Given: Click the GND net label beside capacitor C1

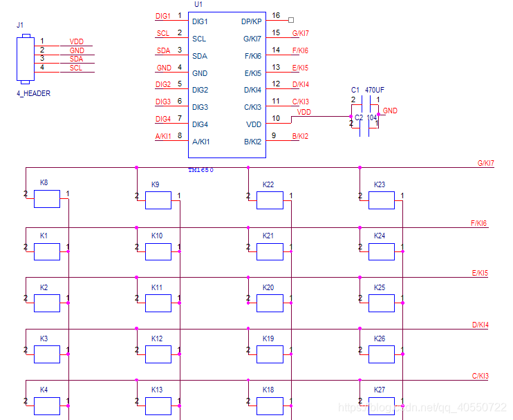Looking at the screenshot, I should pyautogui.click(x=390, y=111).
